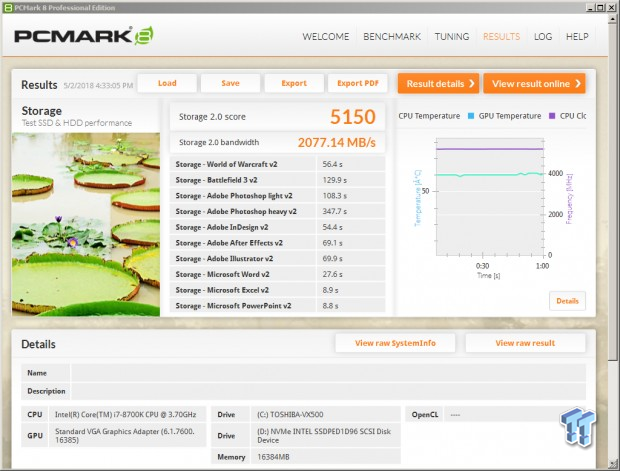
Task: Select the RESULTS tab
Action: pyautogui.click(x=501, y=37)
